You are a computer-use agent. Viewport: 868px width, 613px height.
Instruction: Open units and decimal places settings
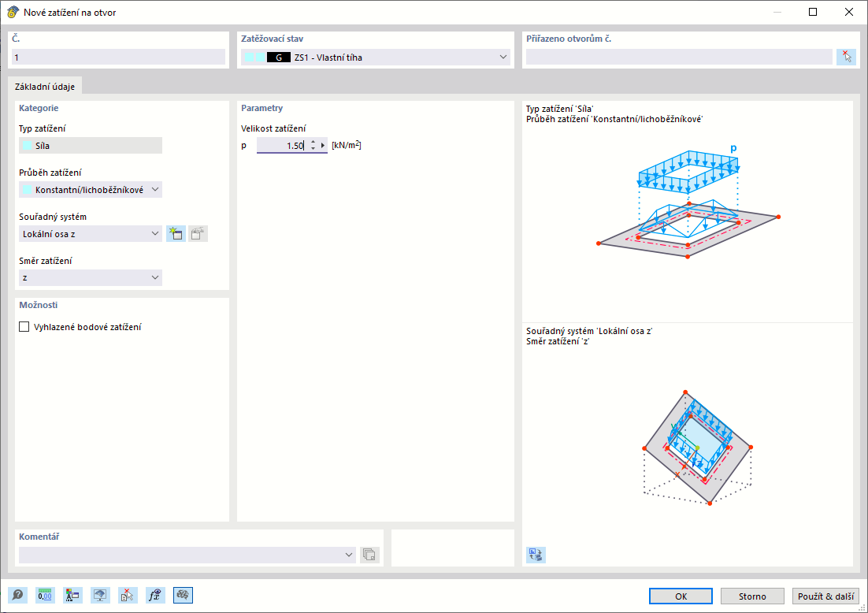[45, 596]
